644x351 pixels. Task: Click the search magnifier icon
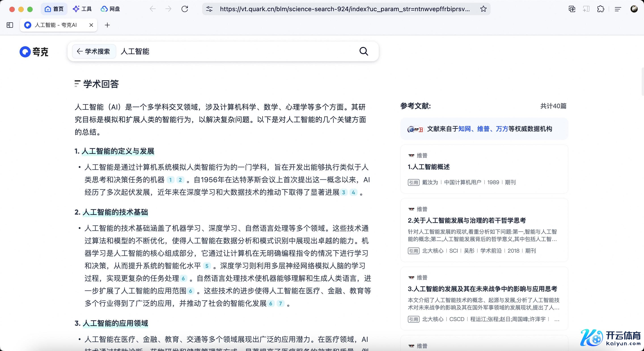[x=364, y=51]
